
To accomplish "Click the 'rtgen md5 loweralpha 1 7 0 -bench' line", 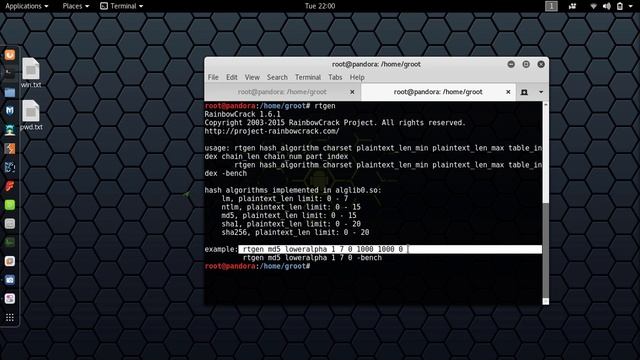I will pyautogui.click(x=312, y=258).
